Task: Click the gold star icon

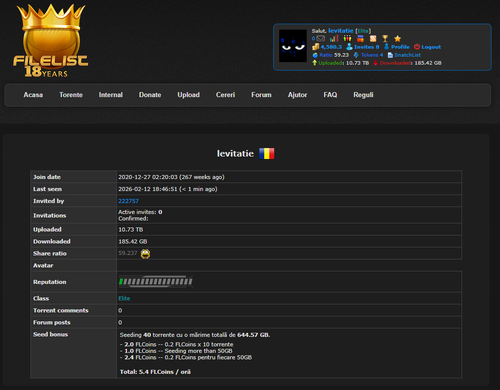Action: [397, 39]
